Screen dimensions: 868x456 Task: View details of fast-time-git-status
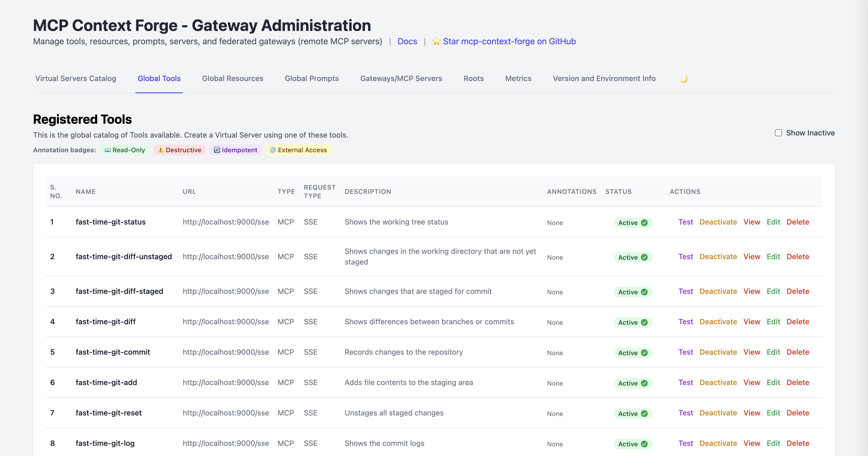[x=752, y=222]
